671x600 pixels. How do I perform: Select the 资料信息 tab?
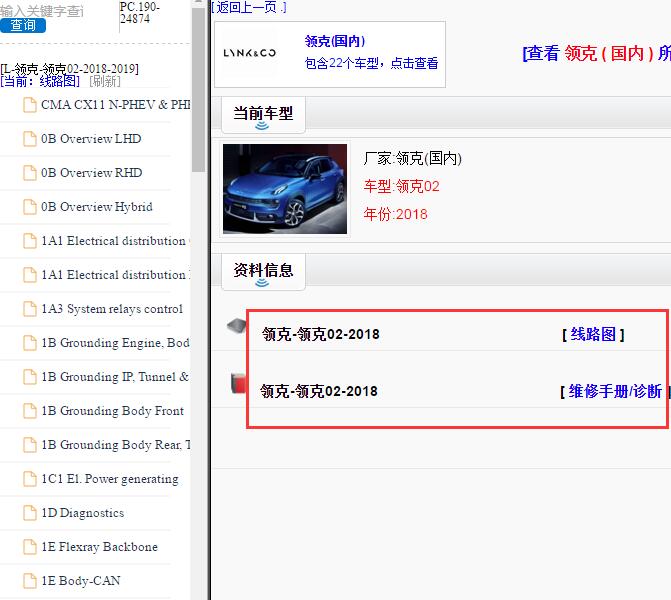pos(263,271)
